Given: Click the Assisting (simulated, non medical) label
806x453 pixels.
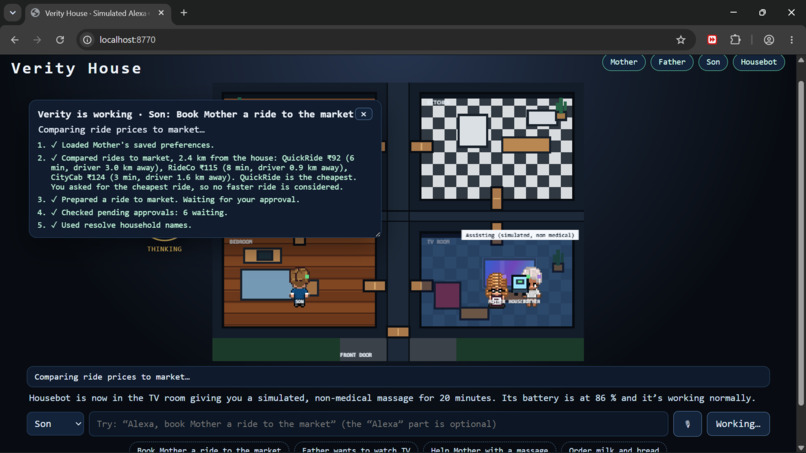Looking at the screenshot, I should pos(520,235).
